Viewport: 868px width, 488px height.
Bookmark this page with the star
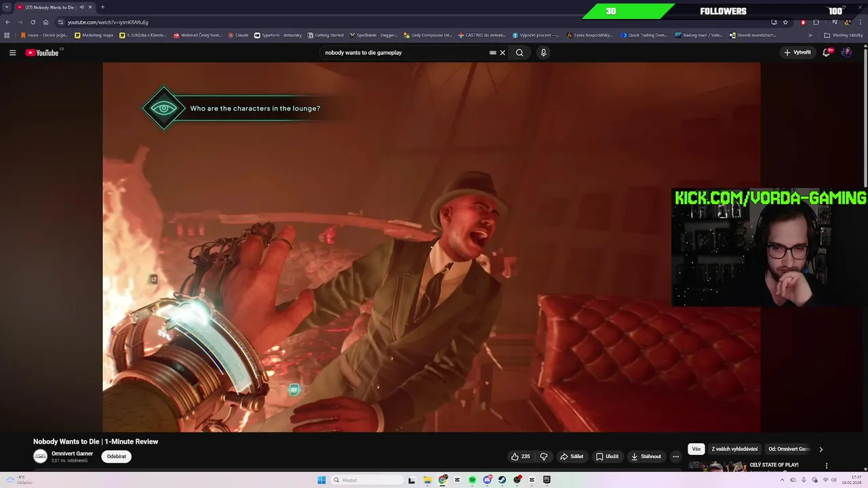coord(785,22)
